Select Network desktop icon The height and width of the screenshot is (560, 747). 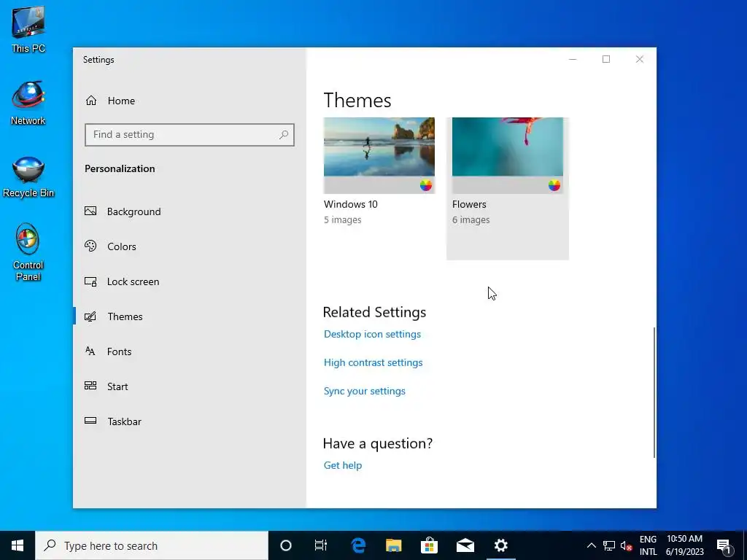point(28,104)
